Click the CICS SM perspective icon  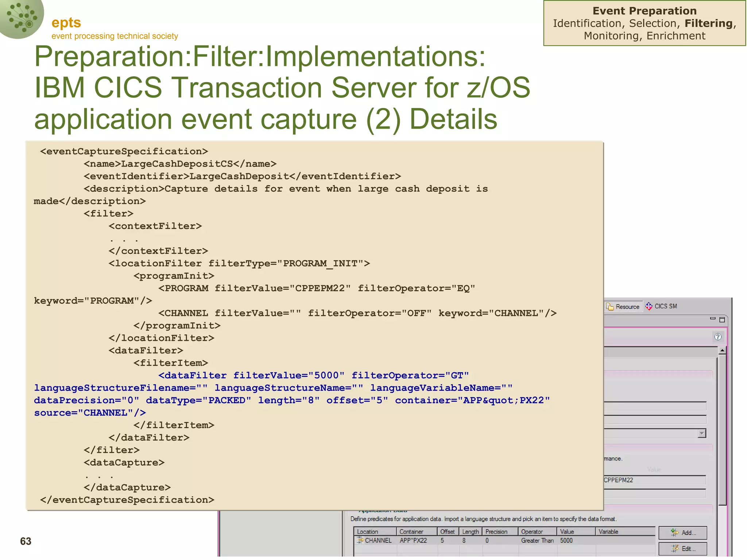(x=649, y=306)
